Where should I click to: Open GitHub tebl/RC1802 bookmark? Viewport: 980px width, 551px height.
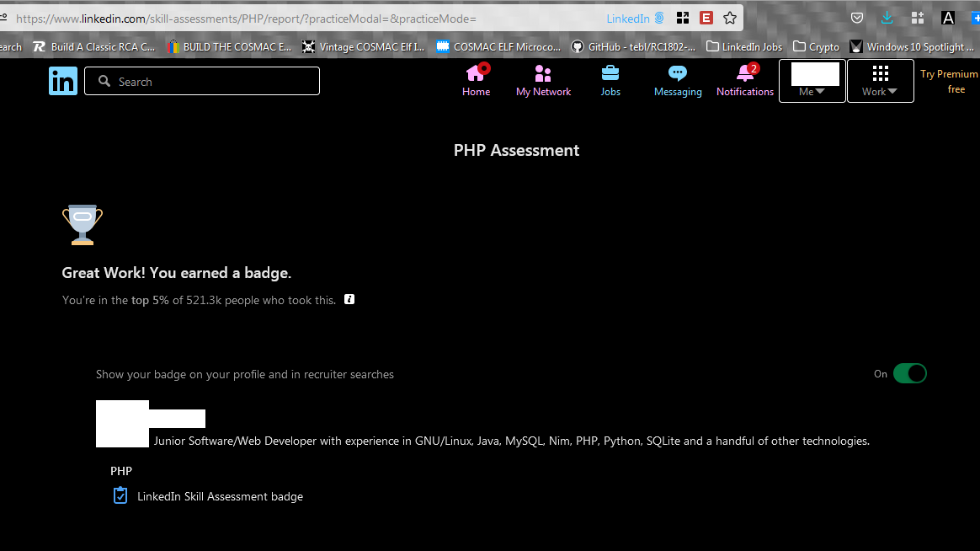(x=634, y=47)
